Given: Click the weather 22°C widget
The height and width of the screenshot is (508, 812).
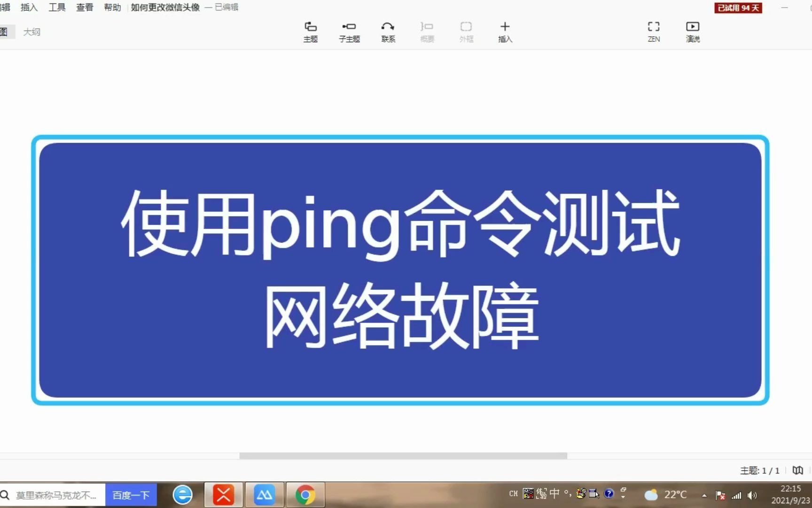Looking at the screenshot, I should [665, 495].
